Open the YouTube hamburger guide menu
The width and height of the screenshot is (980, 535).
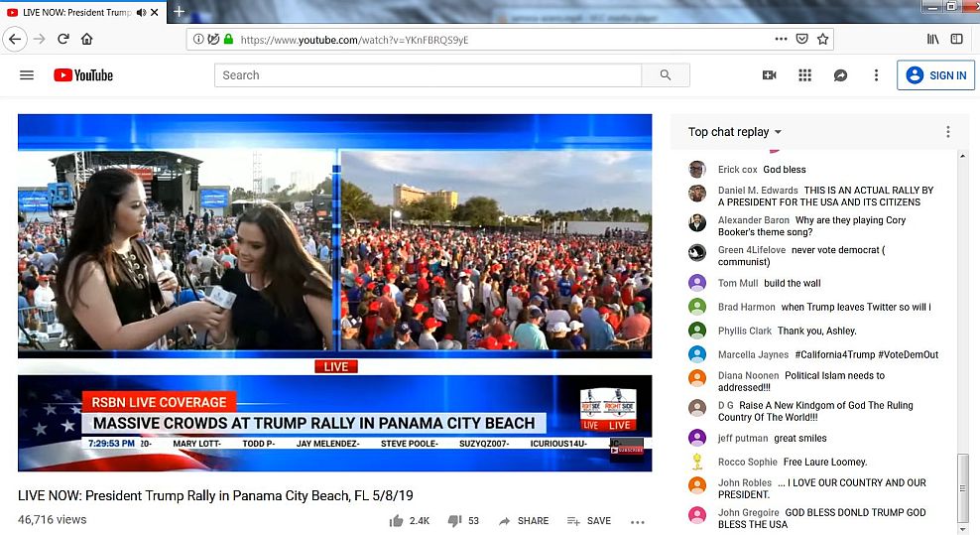[x=27, y=75]
